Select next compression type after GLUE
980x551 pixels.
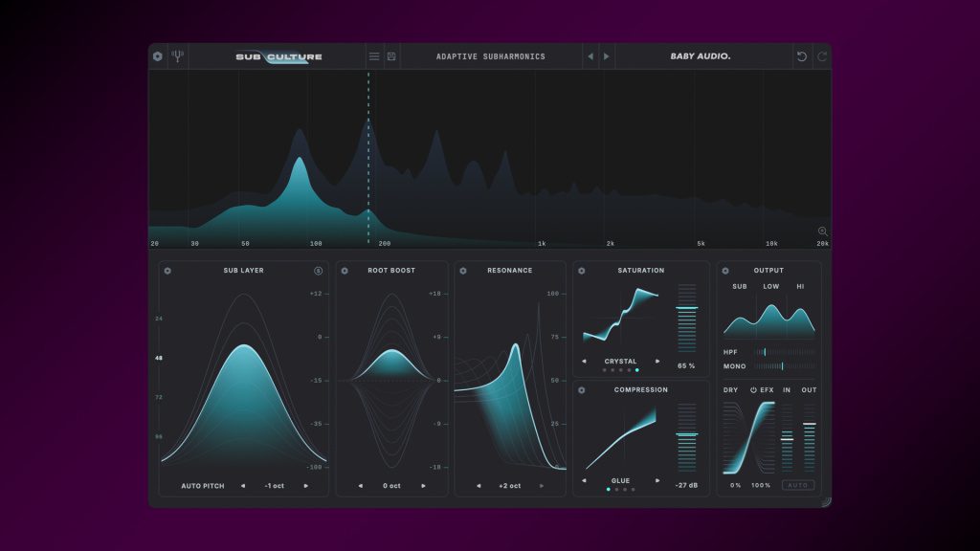point(657,480)
